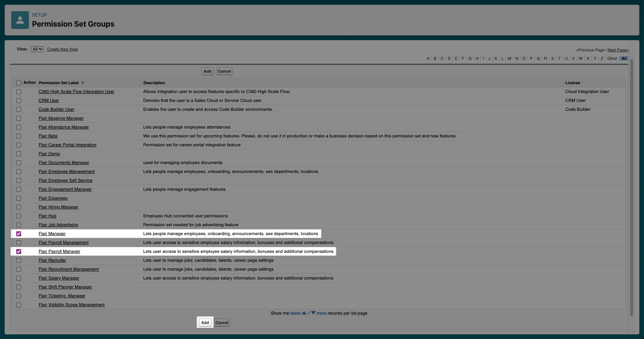Check the Flair Recruiter checkbox
Viewport: 644px width, 339px height.
(19, 261)
